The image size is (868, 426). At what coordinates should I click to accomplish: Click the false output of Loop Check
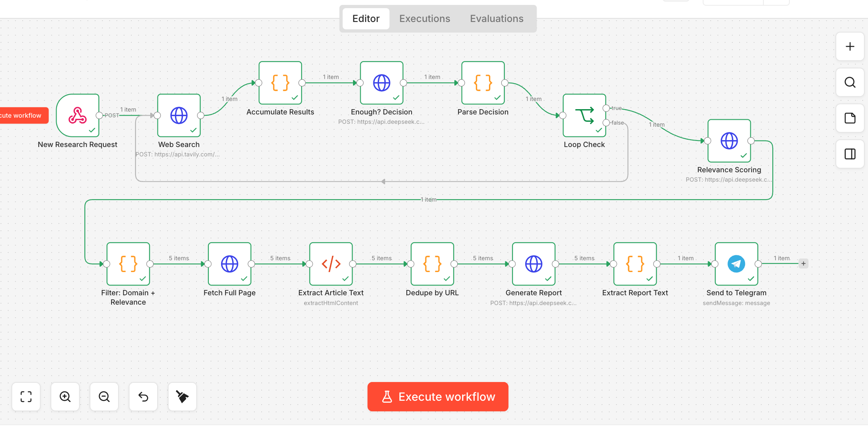point(606,123)
